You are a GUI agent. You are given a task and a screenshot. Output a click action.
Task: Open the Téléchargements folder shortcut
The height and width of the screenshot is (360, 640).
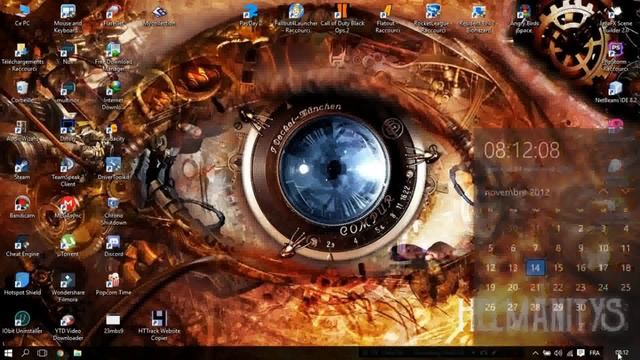22,57
